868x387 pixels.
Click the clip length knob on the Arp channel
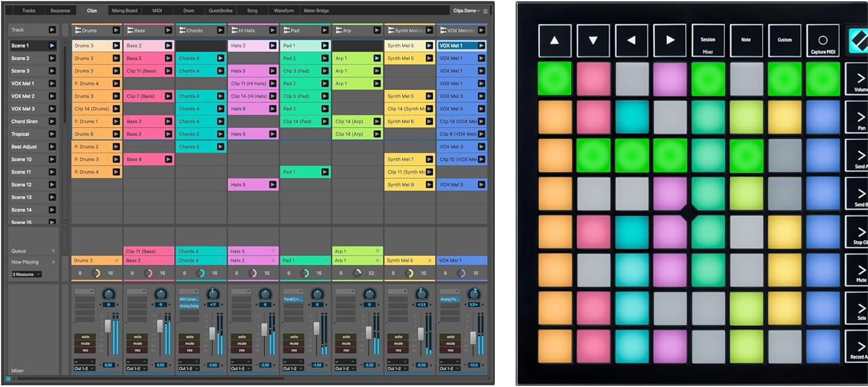point(357,273)
